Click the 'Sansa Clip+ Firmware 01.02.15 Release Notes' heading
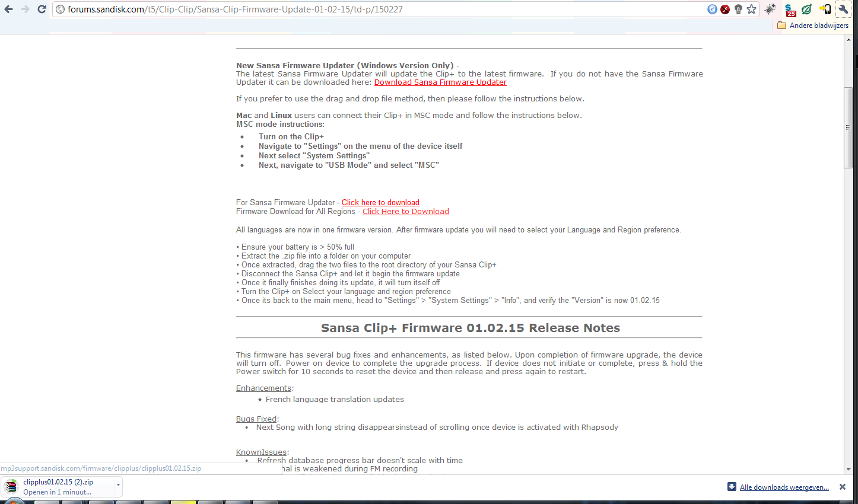This screenshot has height=504, width=858. (x=470, y=328)
